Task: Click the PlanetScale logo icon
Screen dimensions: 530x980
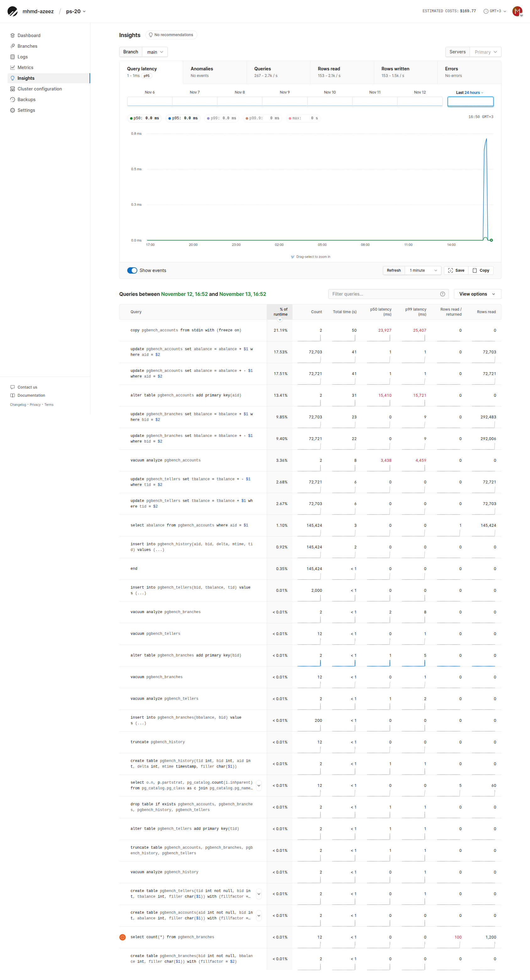Action: (13, 11)
